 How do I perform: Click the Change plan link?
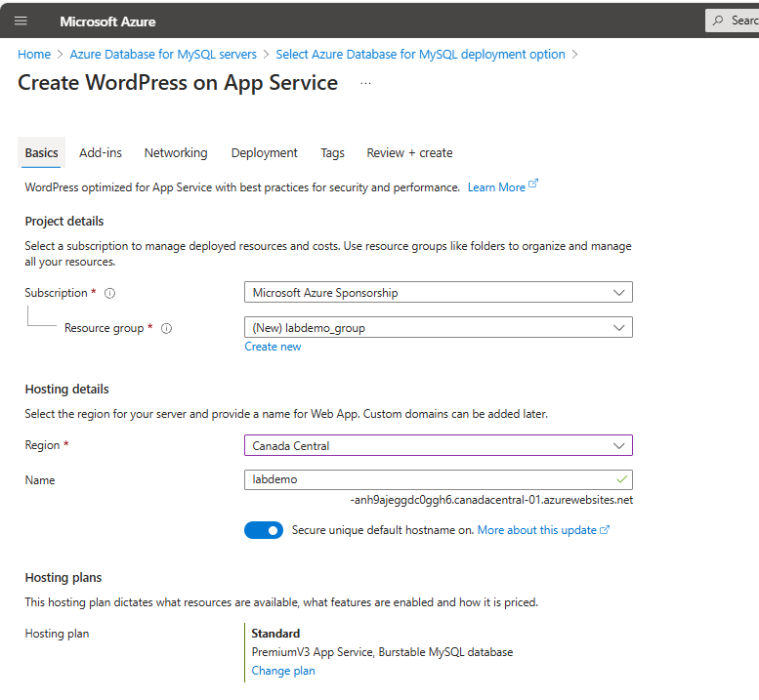pos(283,671)
